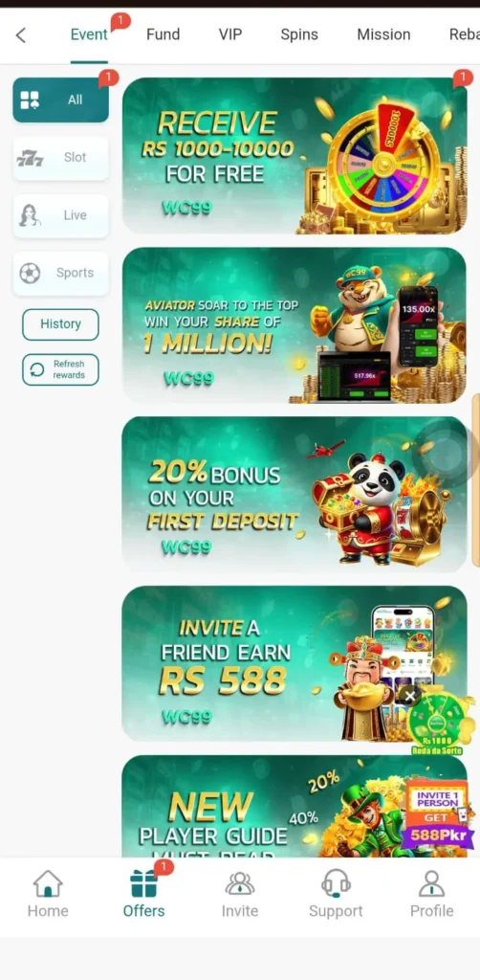Filter events by Slot category
The width and height of the screenshot is (480, 980).
point(60,158)
